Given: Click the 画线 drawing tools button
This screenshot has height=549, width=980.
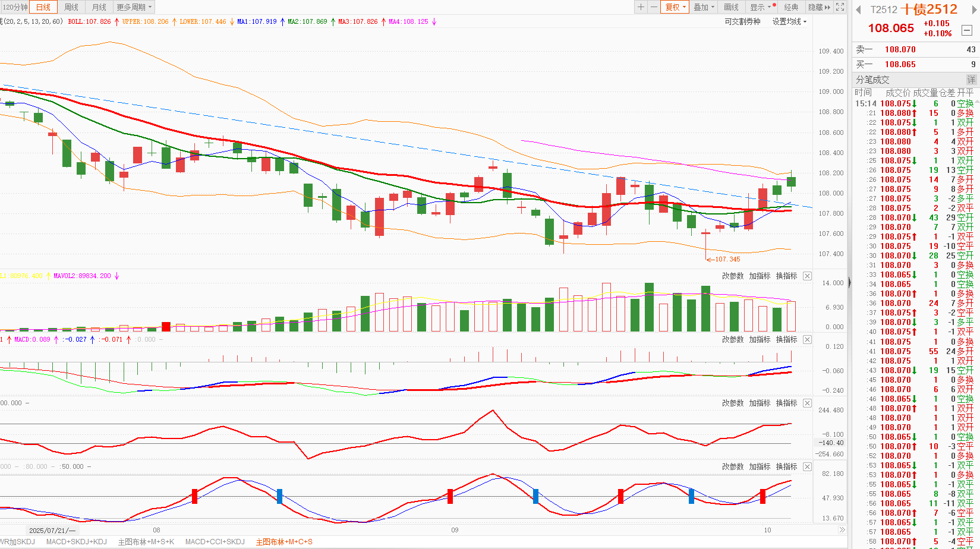Looking at the screenshot, I should pos(732,7).
